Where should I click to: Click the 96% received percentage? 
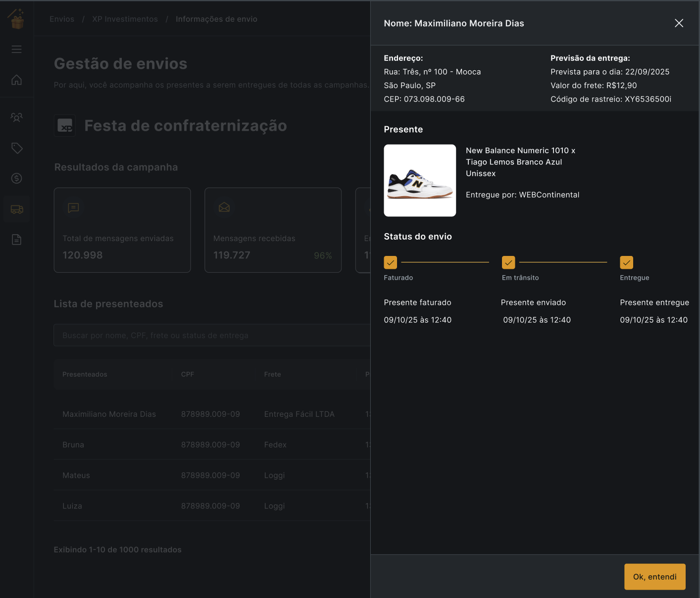[x=323, y=255]
